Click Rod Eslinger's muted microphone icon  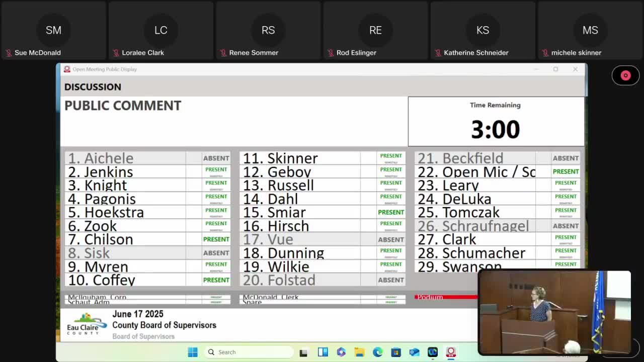point(331,53)
